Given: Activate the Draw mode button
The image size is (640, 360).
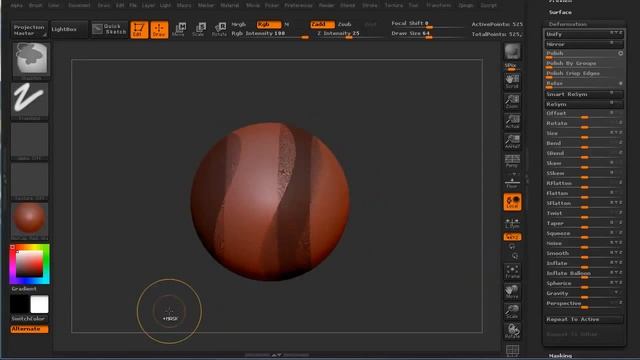Looking at the screenshot, I should (x=159, y=29).
